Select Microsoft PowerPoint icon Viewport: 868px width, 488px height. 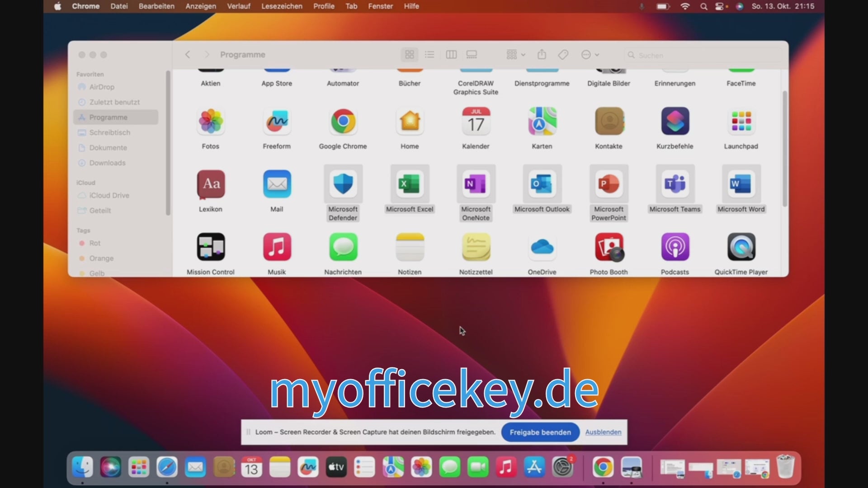[609, 184]
